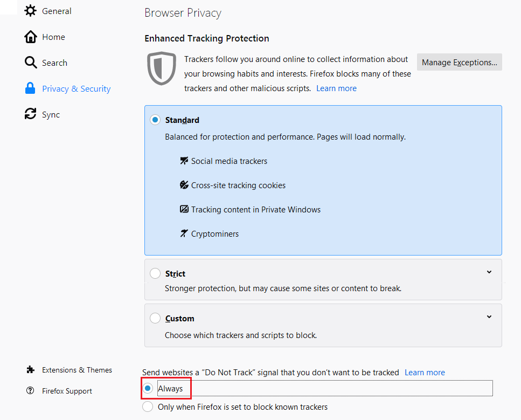This screenshot has height=420, width=521.
Task: Select the Search magnifying glass icon
Action: point(31,63)
